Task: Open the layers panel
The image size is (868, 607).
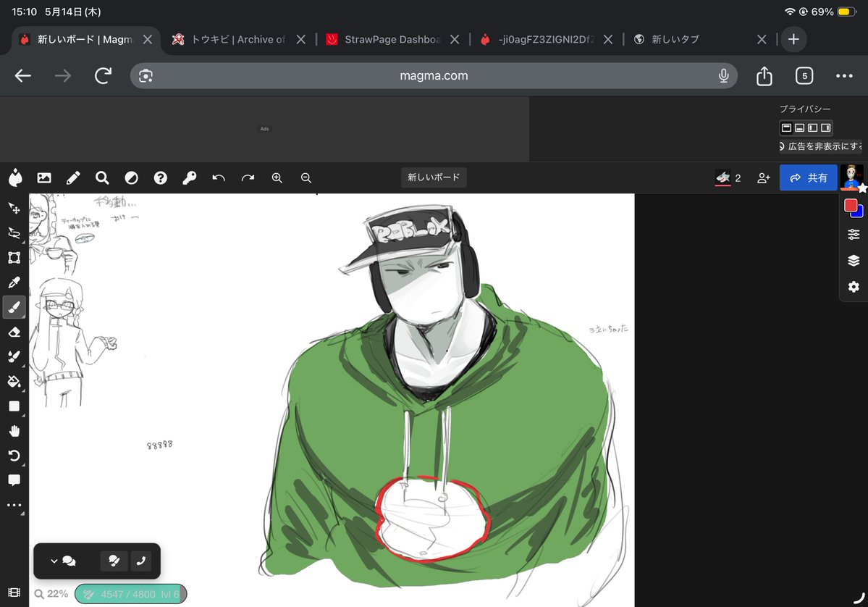Action: (854, 260)
